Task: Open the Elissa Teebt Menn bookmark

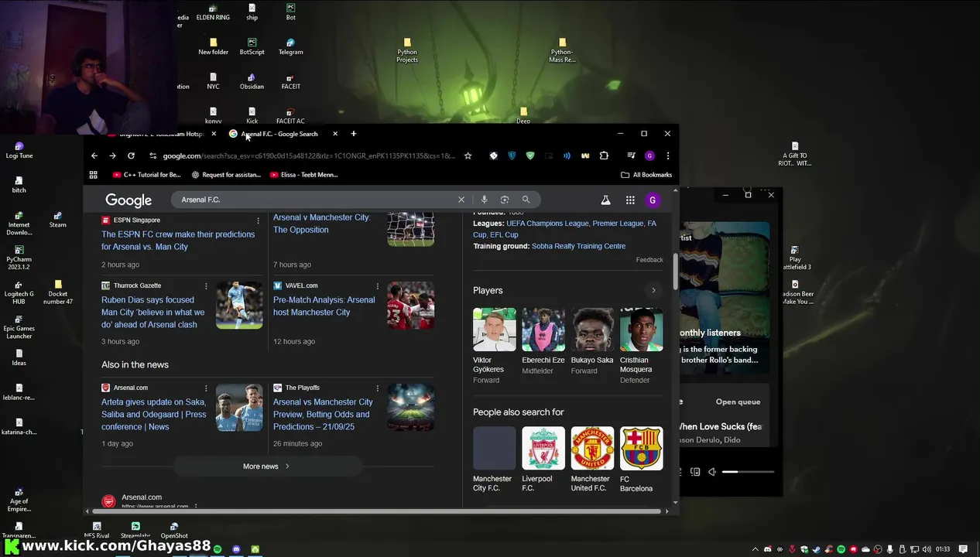Action: tap(304, 175)
